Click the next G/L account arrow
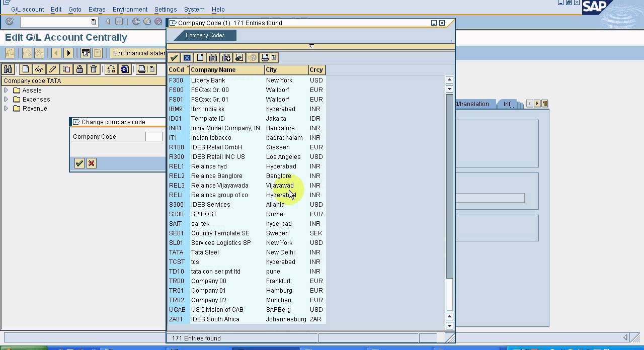The image size is (644, 350). 69,53
